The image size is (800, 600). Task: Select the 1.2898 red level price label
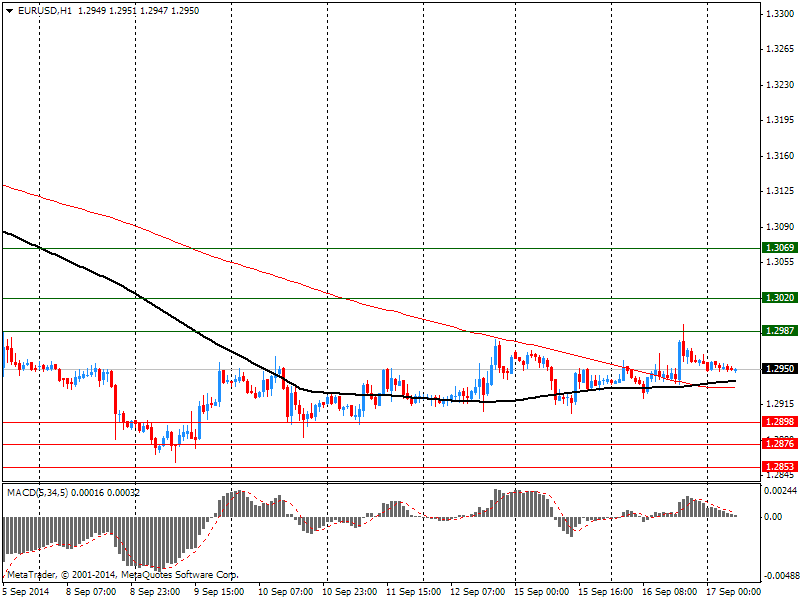coord(780,421)
